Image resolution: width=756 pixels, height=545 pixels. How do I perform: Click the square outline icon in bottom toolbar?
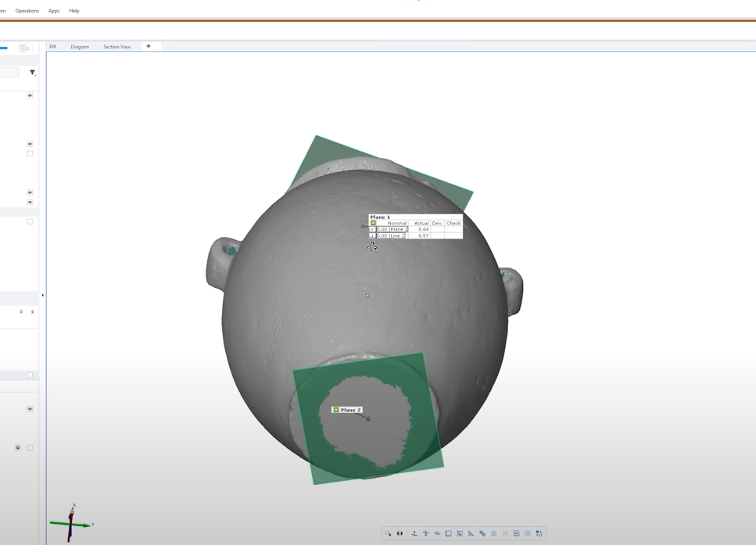tap(448, 533)
